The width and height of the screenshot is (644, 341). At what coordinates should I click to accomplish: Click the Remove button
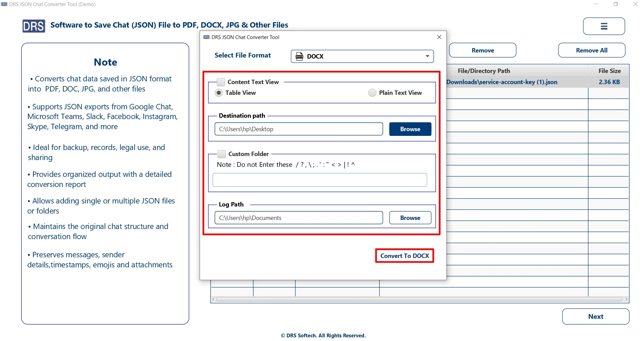tap(482, 50)
